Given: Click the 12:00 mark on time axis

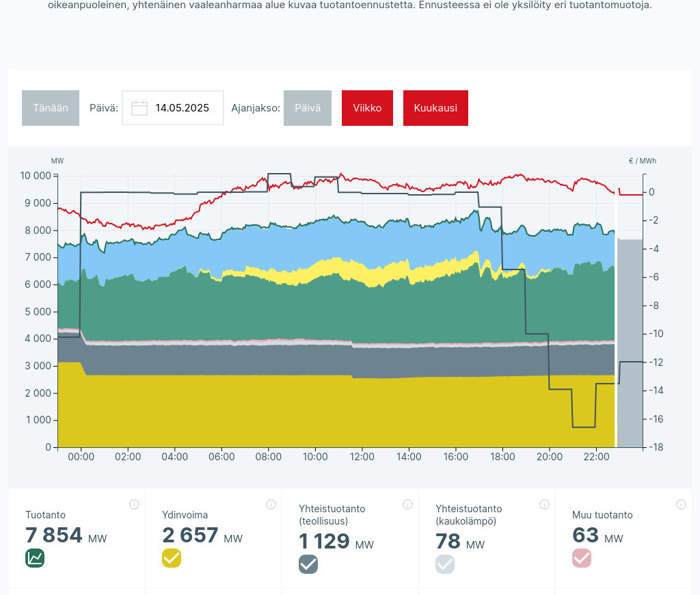Looking at the screenshot, I should pyautogui.click(x=362, y=457).
